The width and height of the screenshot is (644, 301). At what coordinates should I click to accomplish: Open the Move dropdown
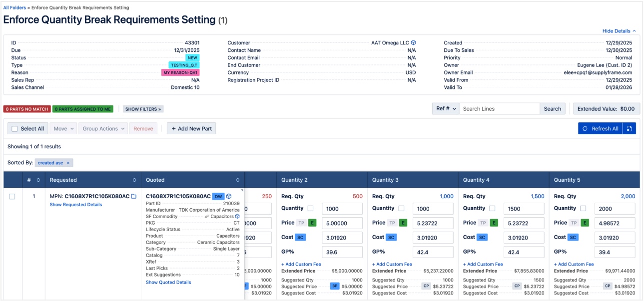click(x=64, y=129)
